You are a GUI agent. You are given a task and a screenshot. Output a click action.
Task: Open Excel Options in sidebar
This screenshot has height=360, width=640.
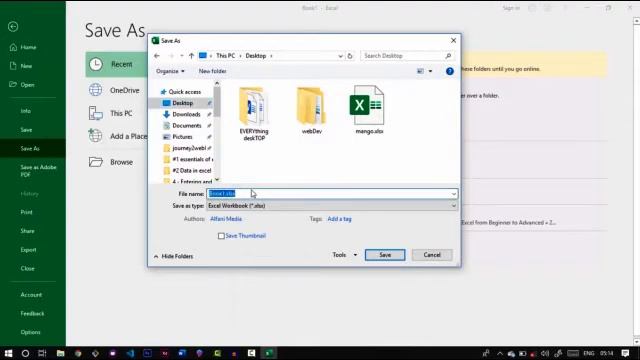click(30, 332)
